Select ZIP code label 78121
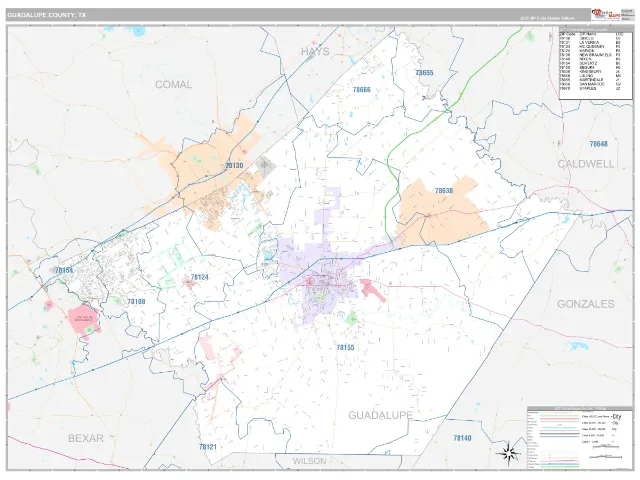This screenshot has height=480, width=640. (x=208, y=447)
